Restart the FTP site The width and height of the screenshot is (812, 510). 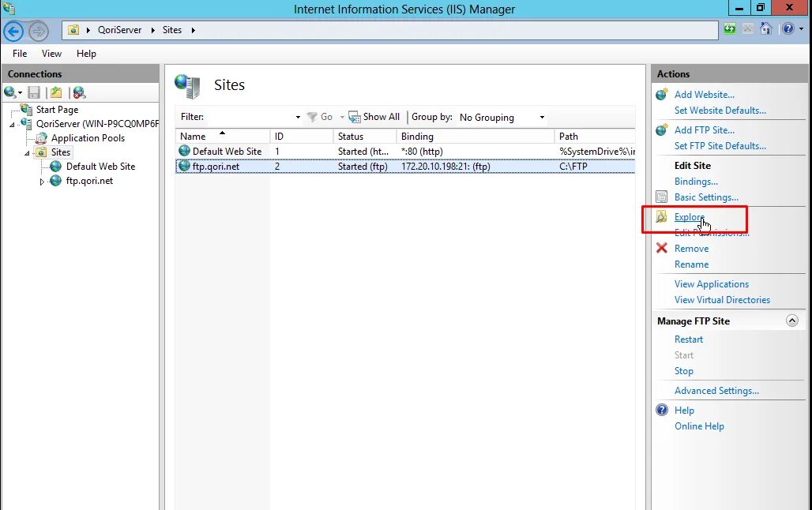click(688, 339)
